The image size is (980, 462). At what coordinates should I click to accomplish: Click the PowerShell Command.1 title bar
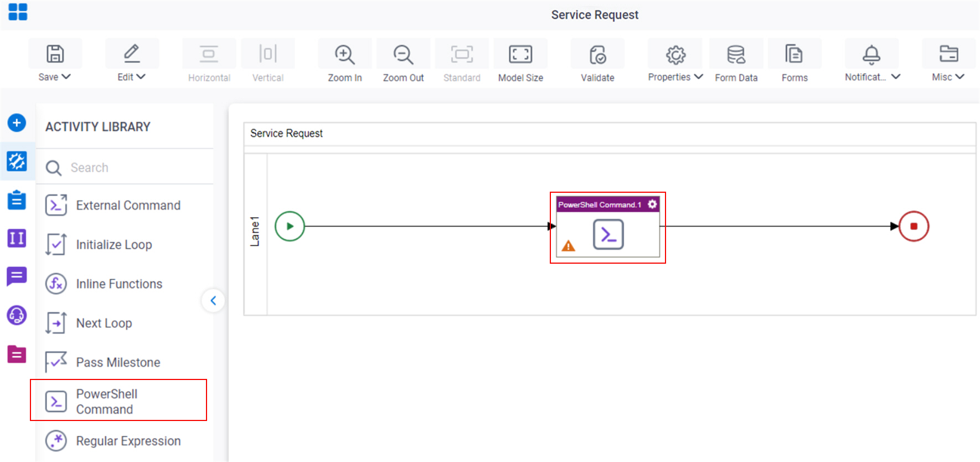(x=608, y=204)
